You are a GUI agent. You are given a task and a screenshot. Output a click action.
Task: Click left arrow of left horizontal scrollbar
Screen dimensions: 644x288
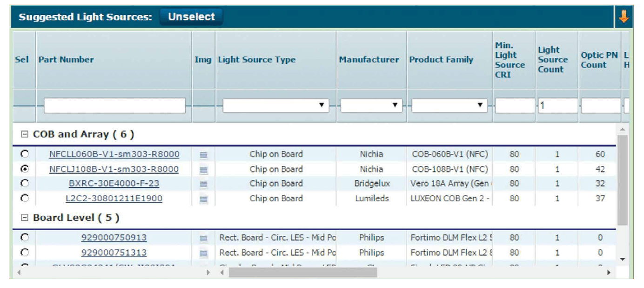click(x=19, y=272)
